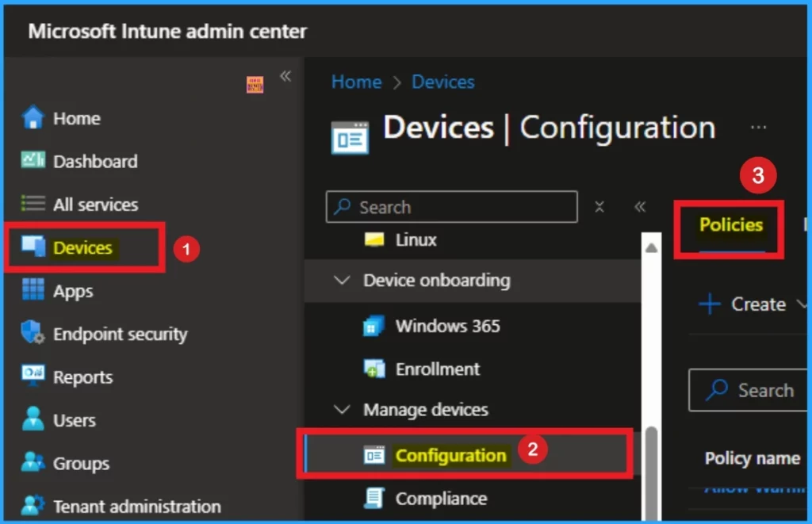Collapse the Device onboarding section
The image size is (812, 524).
tap(342, 280)
